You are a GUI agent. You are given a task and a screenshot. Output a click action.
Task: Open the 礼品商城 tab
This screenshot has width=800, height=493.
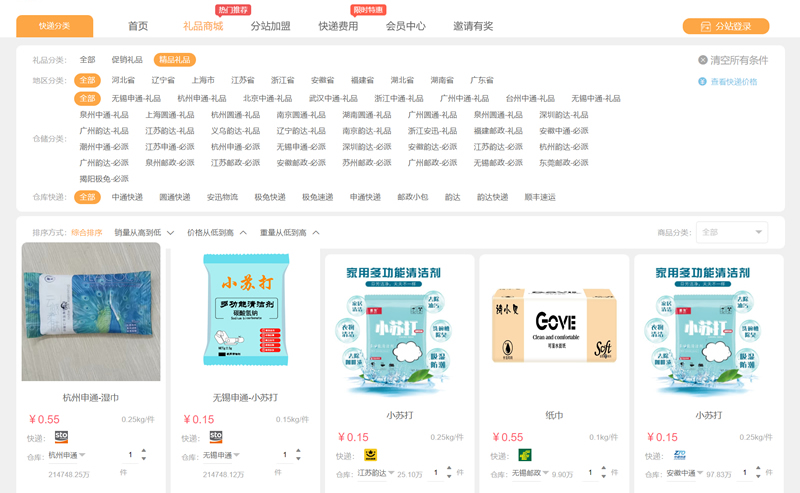tap(203, 26)
